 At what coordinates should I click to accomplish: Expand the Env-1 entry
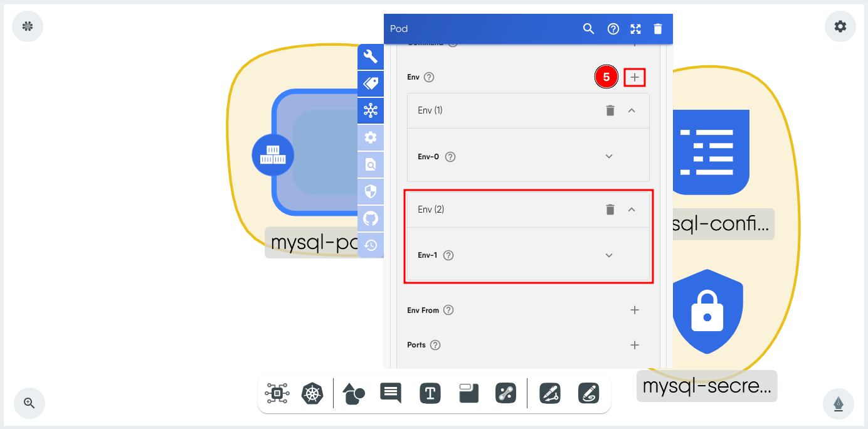(x=608, y=255)
